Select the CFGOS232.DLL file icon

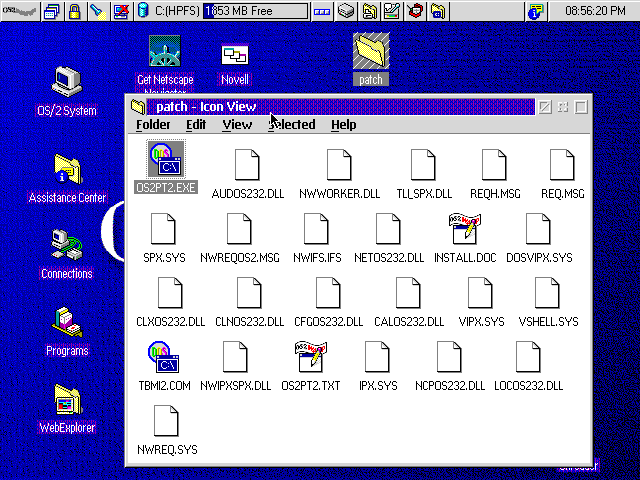[328, 293]
